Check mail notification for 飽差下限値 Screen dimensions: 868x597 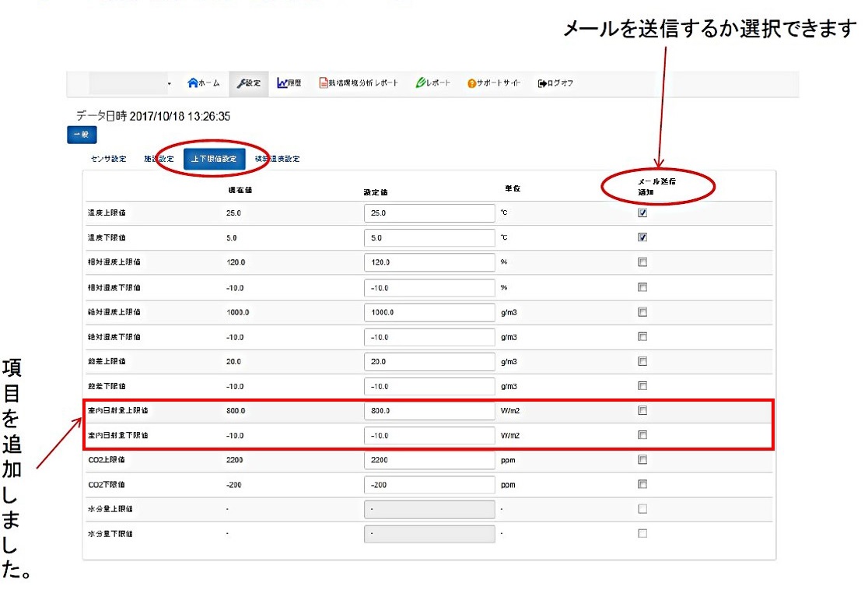tap(642, 385)
